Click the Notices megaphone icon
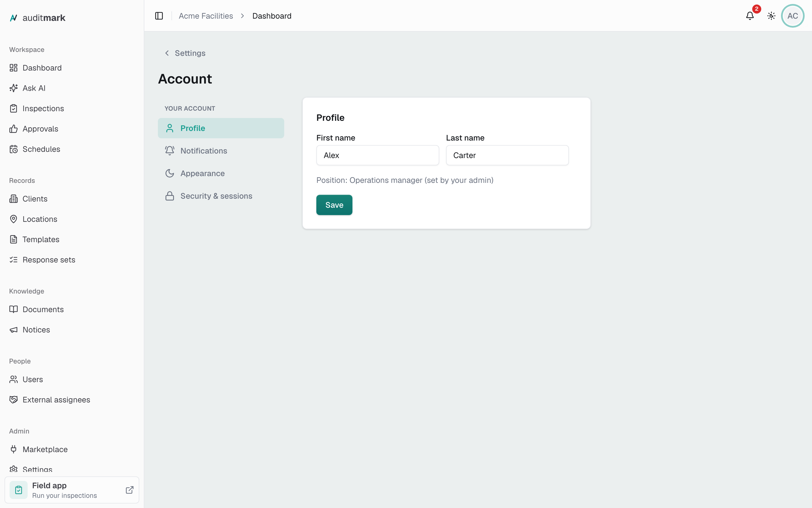The height and width of the screenshot is (508, 812). pos(14,330)
